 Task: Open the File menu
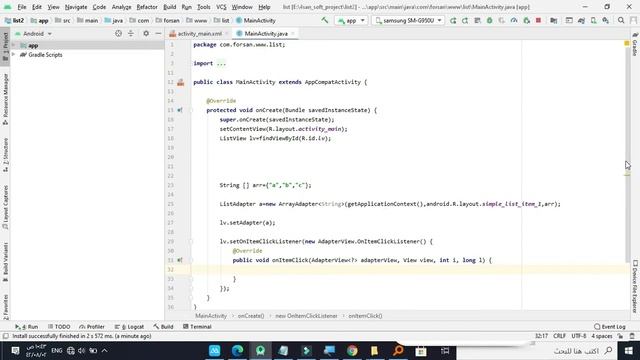[22, 7]
